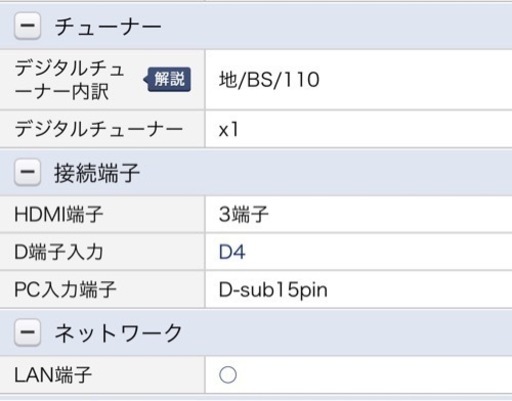Click the HDMI端子 row label
This screenshot has height=401, width=512.
(59, 214)
